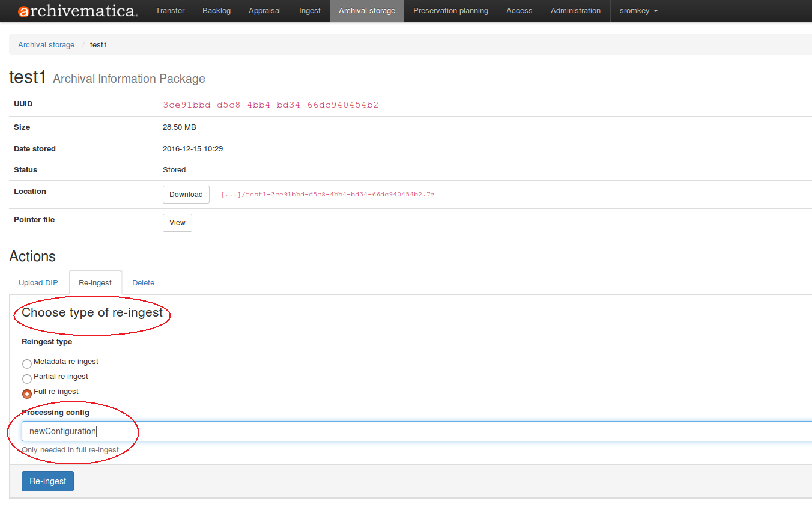Image resolution: width=812 pixels, height=531 pixels.
Task: Switch to the Upload DIP tab
Action: tap(38, 283)
